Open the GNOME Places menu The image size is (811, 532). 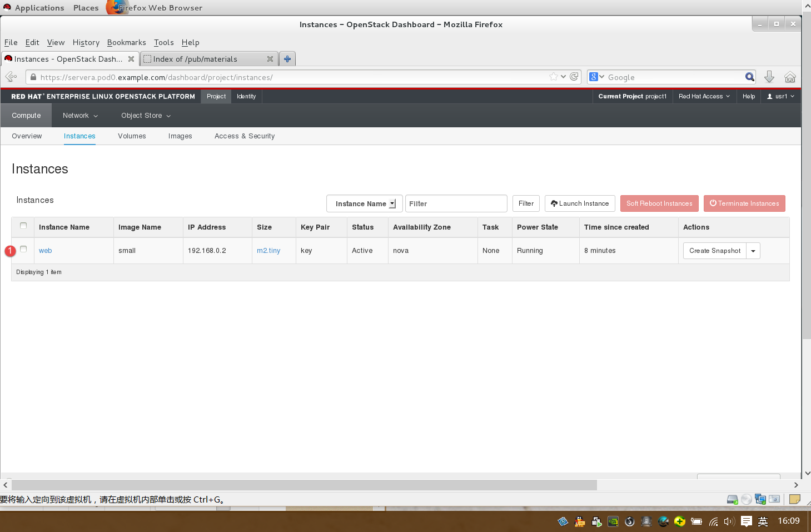86,8
